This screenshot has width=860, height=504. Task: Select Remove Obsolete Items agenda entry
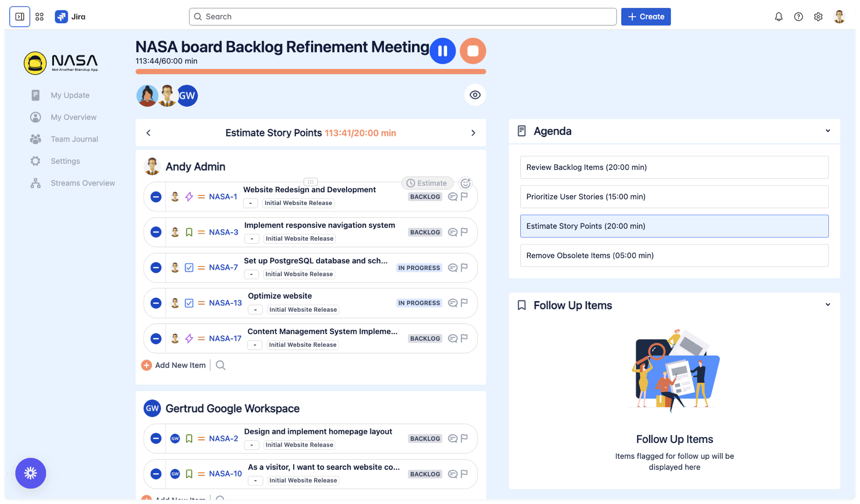[674, 255]
